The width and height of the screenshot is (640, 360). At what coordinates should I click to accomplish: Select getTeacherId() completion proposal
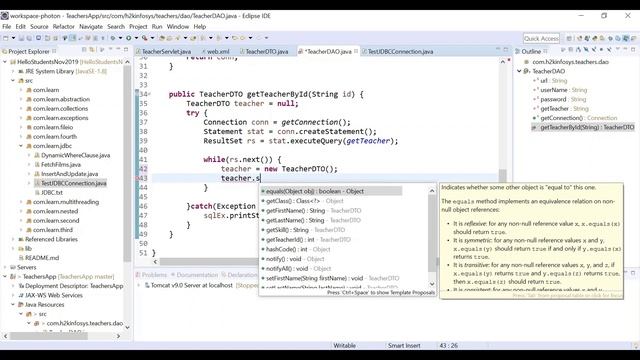point(305,240)
